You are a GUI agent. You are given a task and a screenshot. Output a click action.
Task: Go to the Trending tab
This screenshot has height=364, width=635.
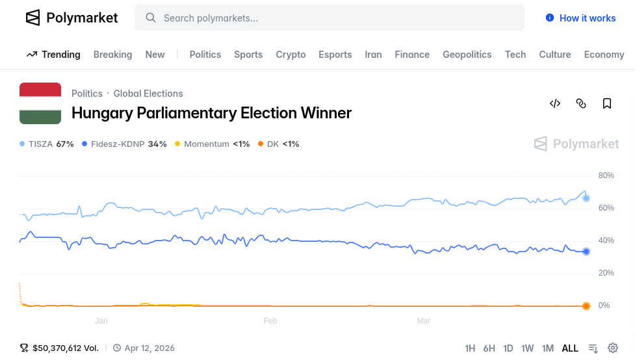53,55
